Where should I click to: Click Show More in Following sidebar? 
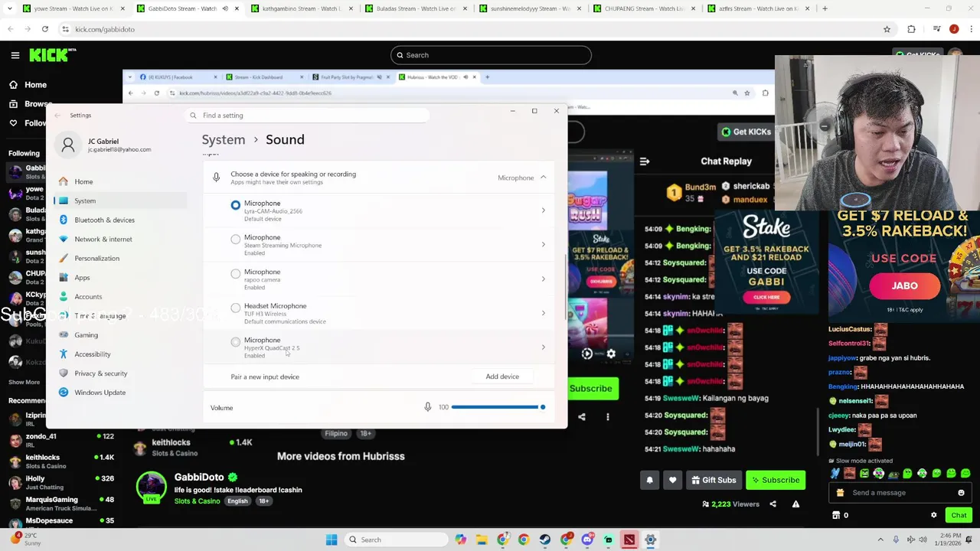click(24, 382)
